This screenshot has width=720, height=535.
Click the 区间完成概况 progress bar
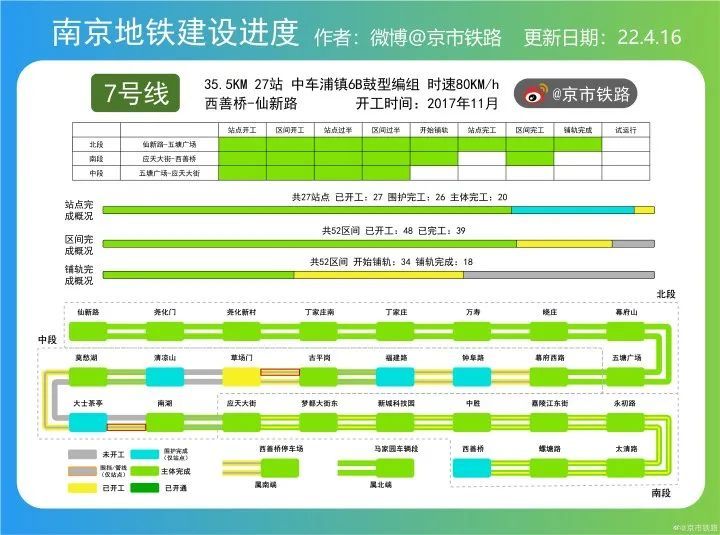tap(378, 244)
